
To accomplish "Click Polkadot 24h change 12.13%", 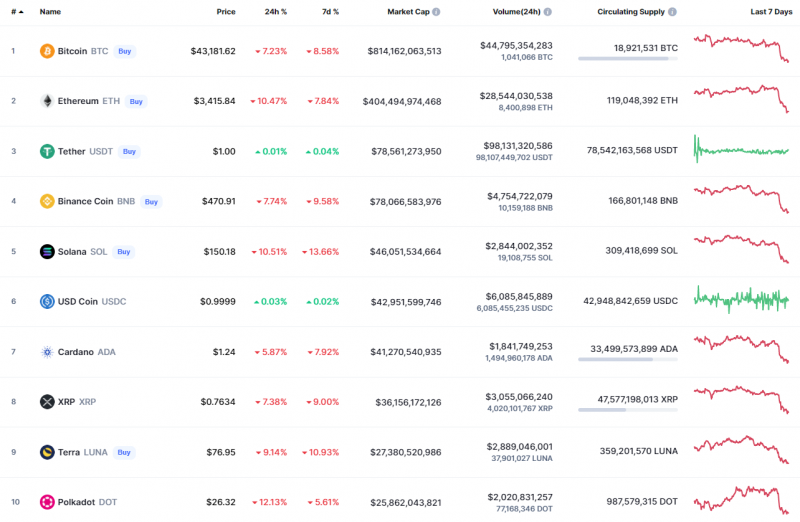I will coord(269,502).
